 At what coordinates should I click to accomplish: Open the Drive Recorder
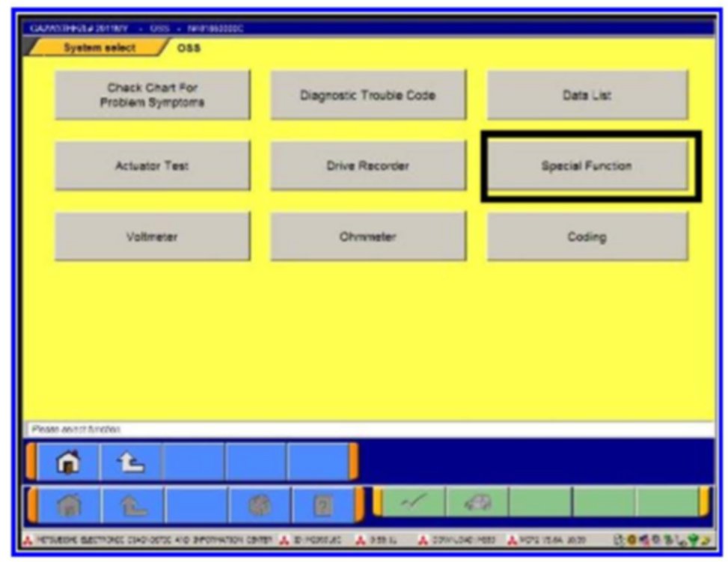[x=367, y=166]
